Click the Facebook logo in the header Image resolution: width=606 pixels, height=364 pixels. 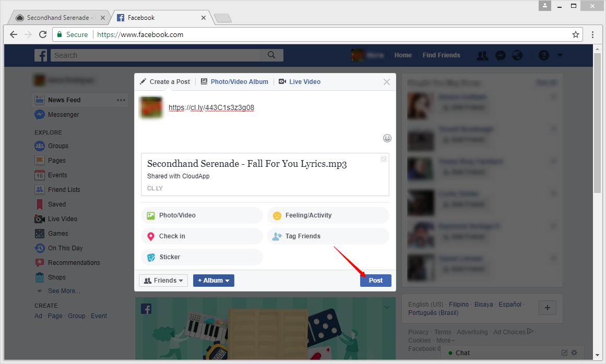tap(41, 55)
